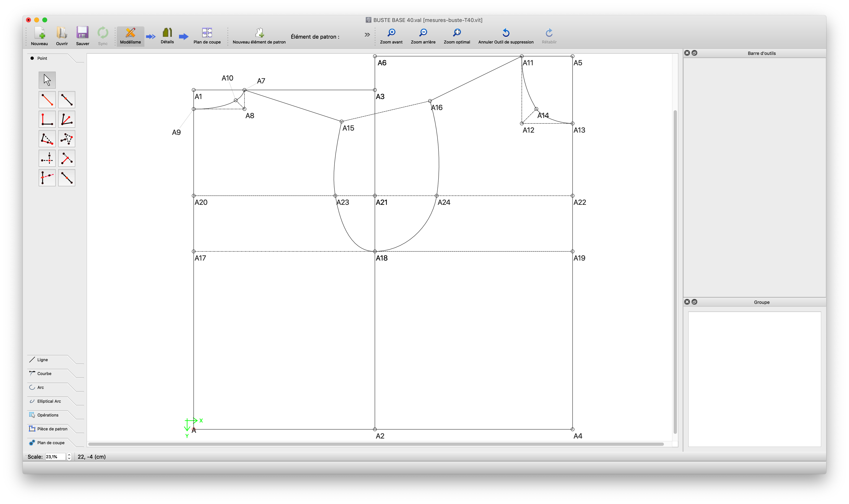Click the Scale percentage field
This screenshot has height=504, width=849.
(55, 457)
